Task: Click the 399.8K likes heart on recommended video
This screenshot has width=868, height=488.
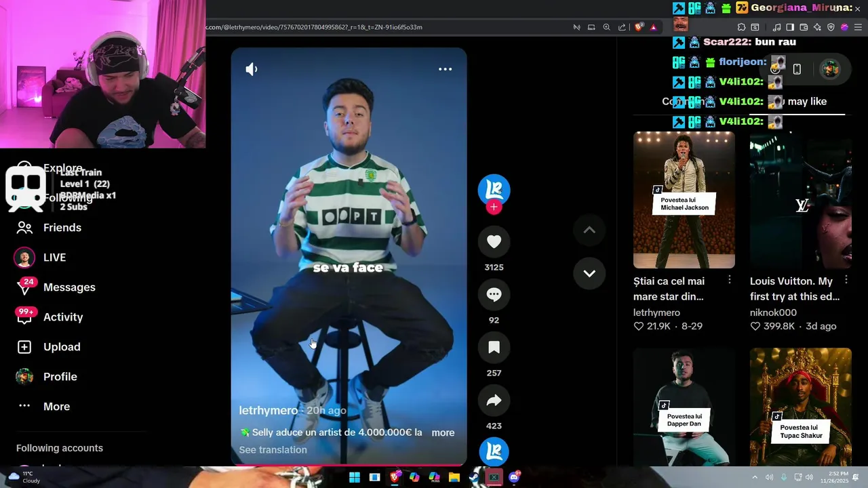Action: [755, 326]
